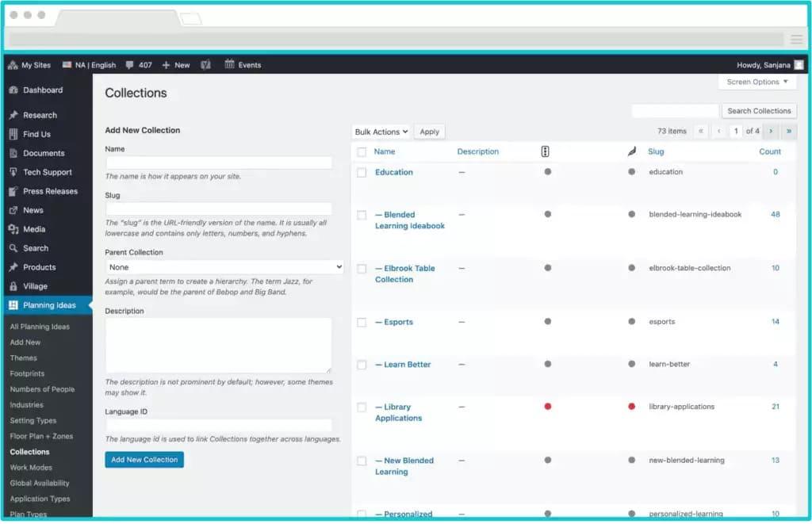Viewport: 812px width, 524px height.
Task: Go to the next page arrow
Action: pos(771,131)
